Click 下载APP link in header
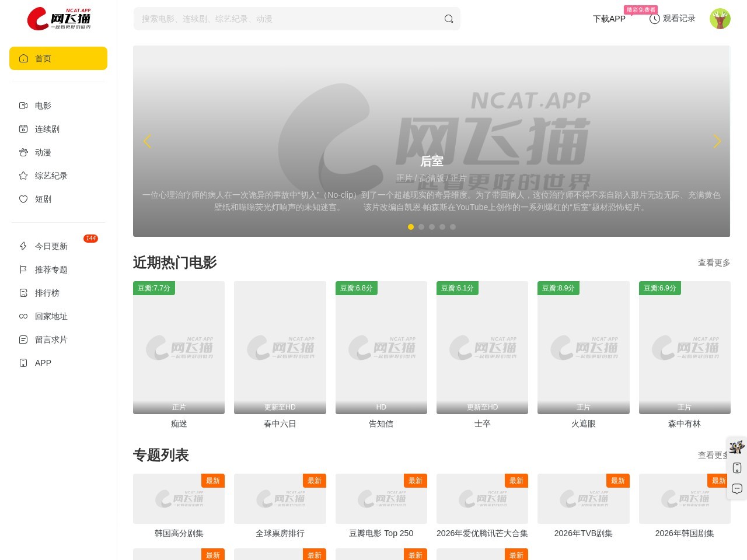The height and width of the screenshot is (560, 747). click(609, 19)
